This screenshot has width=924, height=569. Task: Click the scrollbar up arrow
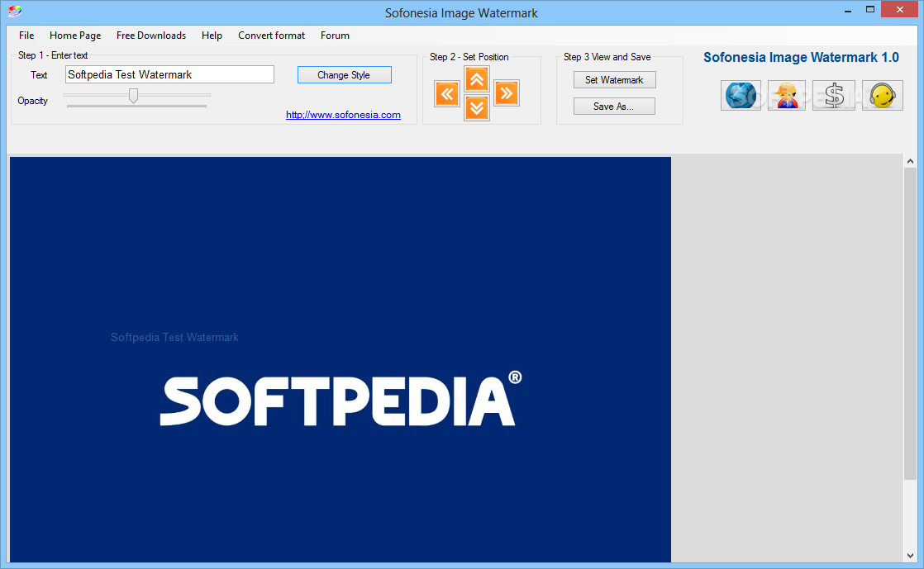point(911,161)
